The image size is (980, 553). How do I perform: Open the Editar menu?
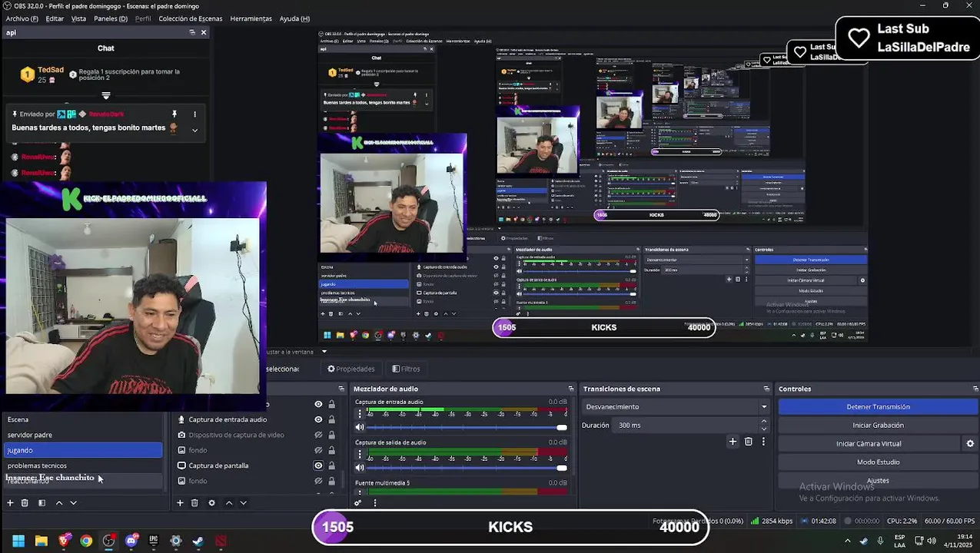pos(55,18)
